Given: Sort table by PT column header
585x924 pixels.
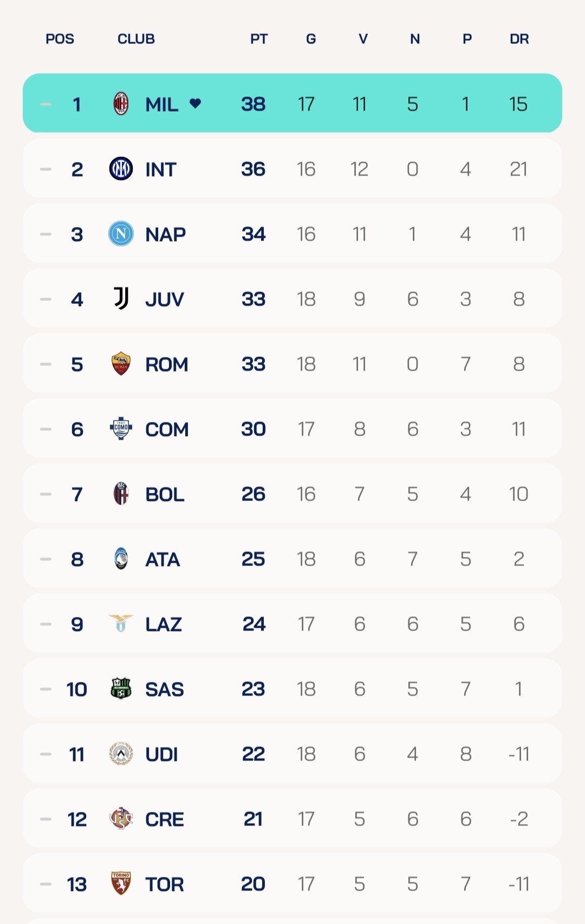Looking at the screenshot, I should pyautogui.click(x=259, y=39).
